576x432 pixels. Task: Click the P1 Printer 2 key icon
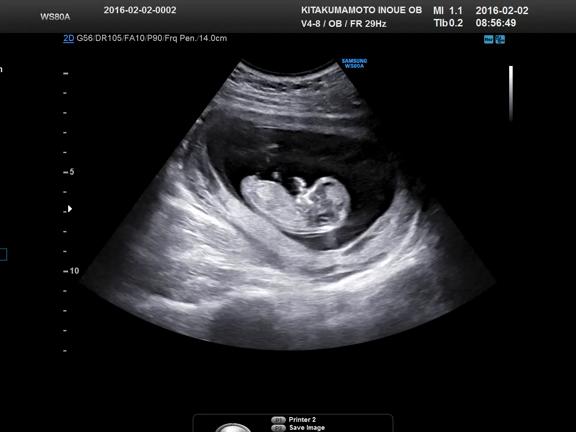click(278, 420)
